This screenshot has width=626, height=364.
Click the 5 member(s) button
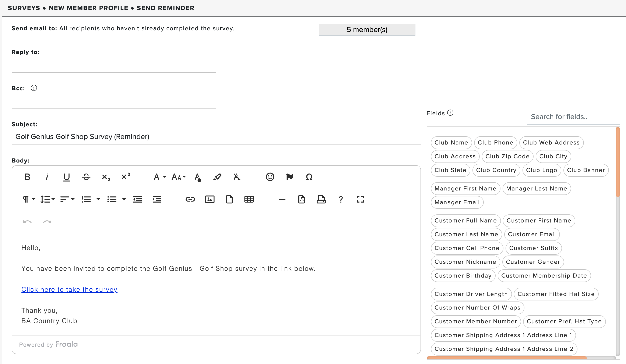coord(367,30)
